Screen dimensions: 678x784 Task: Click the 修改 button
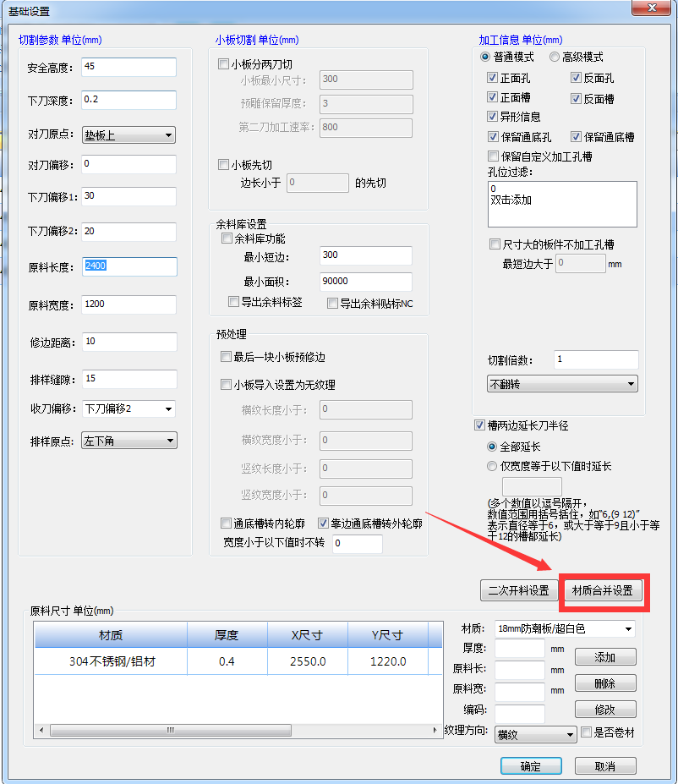click(605, 709)
